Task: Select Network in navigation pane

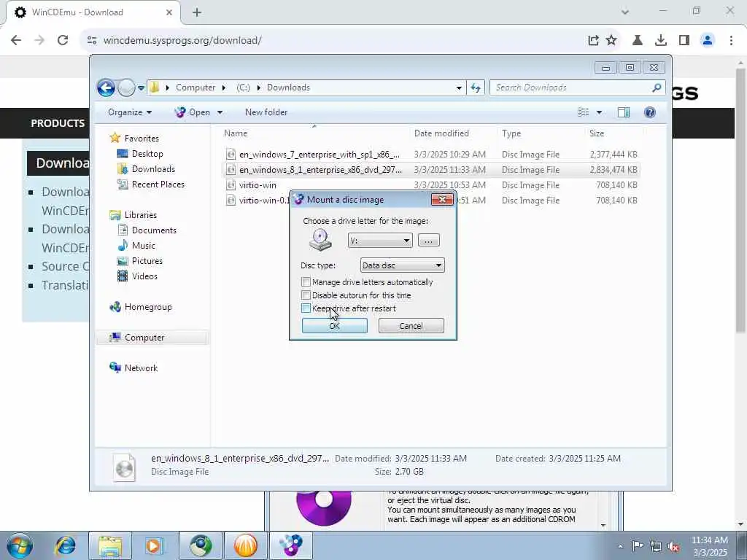Action: [141, 368]
